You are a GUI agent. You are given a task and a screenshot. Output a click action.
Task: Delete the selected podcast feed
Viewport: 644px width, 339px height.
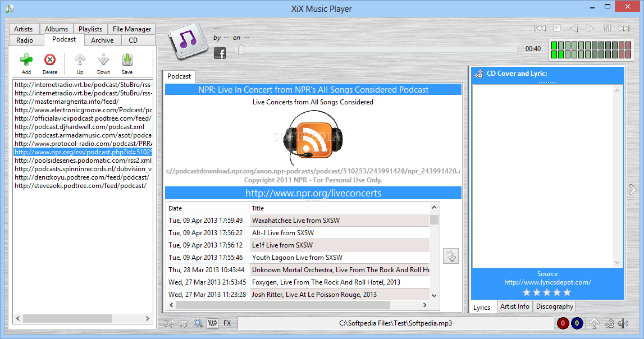point(50,63)
